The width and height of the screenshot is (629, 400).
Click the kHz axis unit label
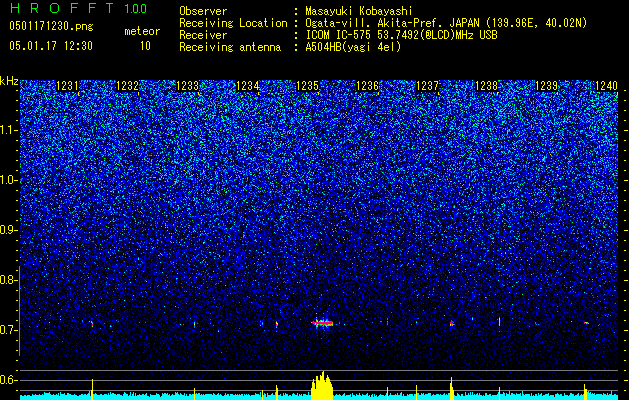coord(9,81)
